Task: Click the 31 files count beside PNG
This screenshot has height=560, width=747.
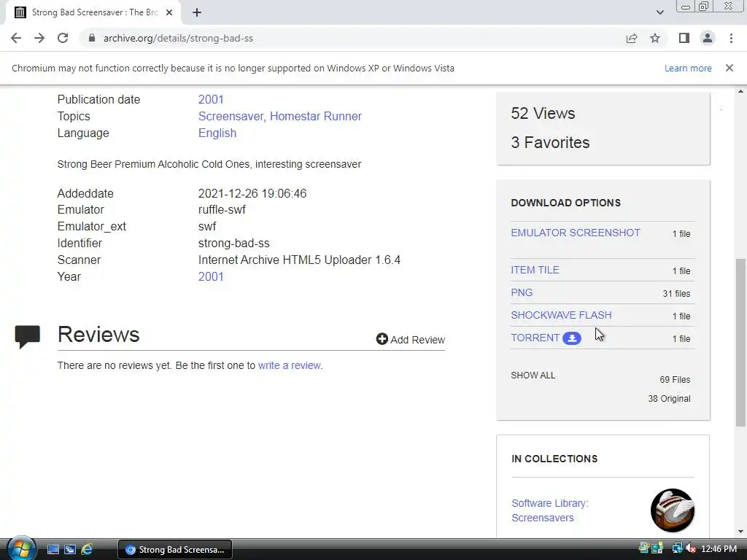Action: click(676, 294)
